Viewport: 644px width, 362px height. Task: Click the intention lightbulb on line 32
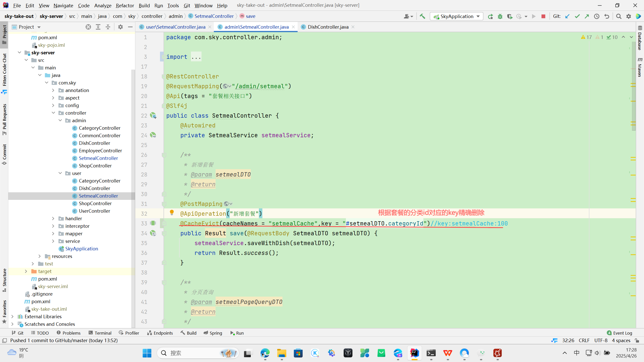[x=172, y=213]
